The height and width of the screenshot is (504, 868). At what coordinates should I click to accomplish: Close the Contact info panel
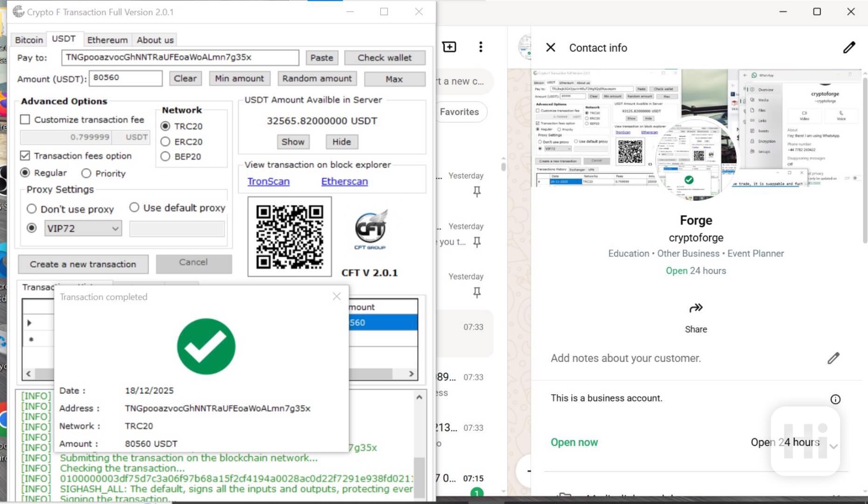[551, 48]
